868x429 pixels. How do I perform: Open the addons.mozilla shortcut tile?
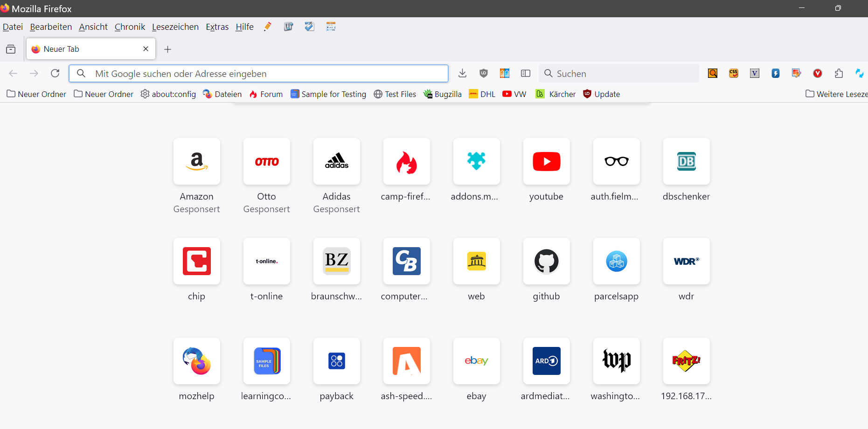(x=477, y=161)
